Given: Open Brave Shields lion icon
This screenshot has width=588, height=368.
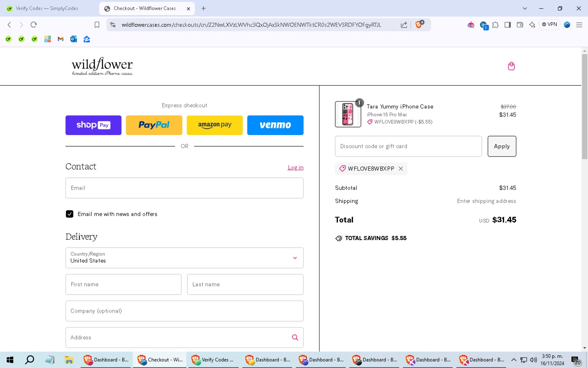Looking at the screenshot, I should [419, 24].
